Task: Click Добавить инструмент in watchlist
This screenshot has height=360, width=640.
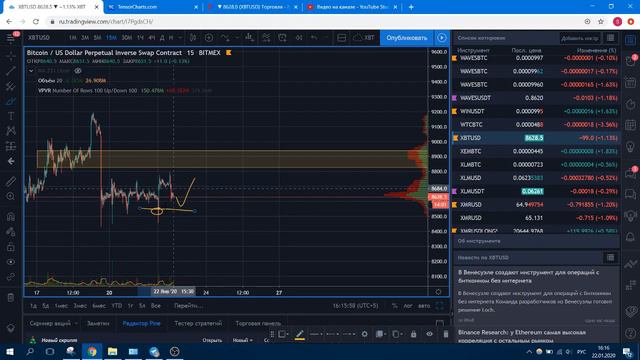Action: pyautogui.click(x=580, y=38)
